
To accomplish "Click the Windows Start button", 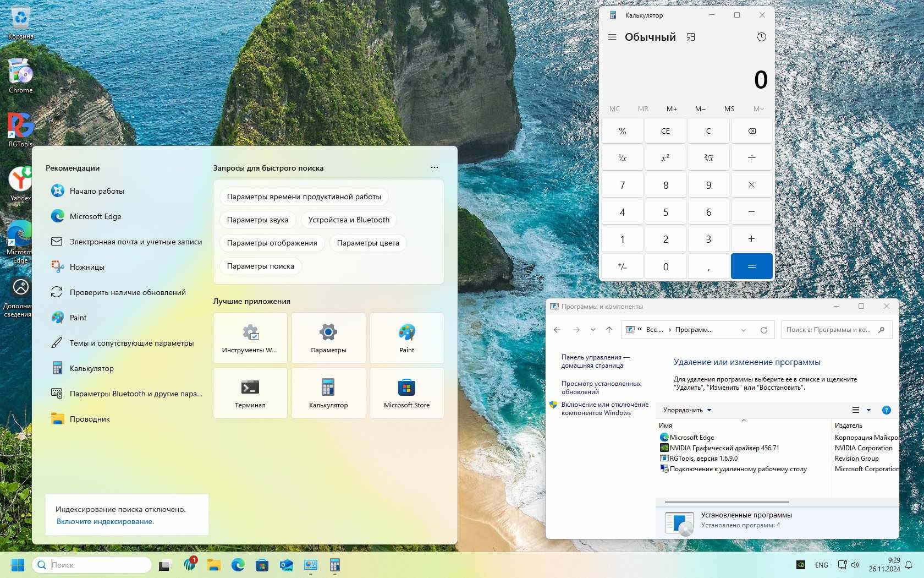I will 18,565.
